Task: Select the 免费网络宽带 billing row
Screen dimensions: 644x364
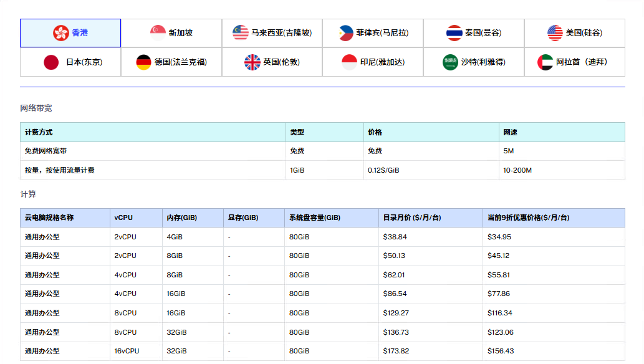Action: click(46, 151)
